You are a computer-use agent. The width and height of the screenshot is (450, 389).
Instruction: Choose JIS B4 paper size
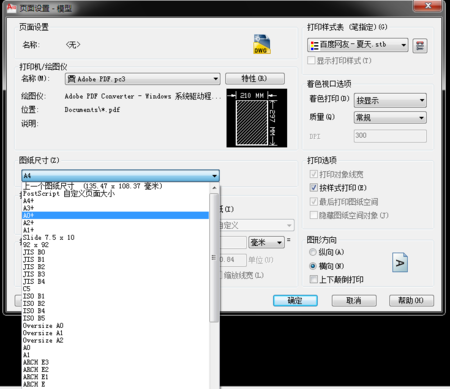click(x=115, y=281)
